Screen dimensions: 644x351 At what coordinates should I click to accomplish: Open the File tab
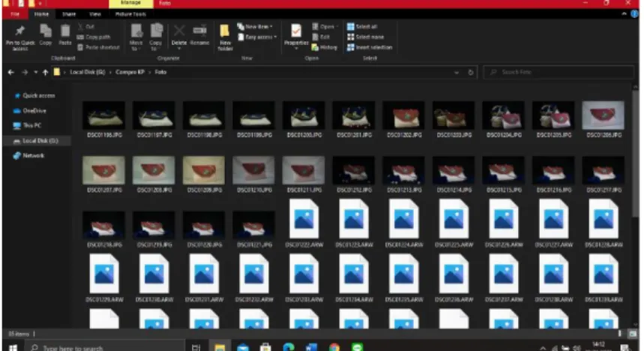(x=15, y=14)
